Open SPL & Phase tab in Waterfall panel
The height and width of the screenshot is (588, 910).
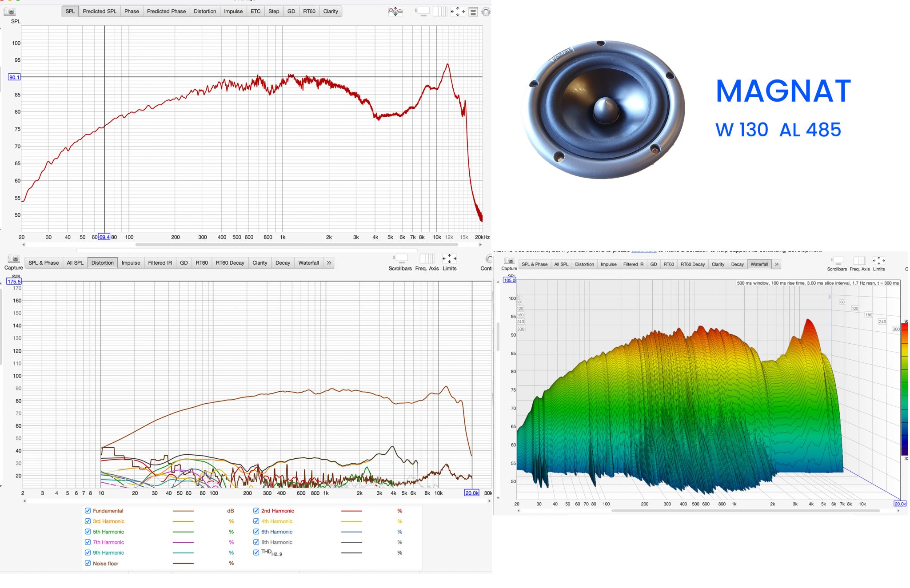click(x=535, y=264)
